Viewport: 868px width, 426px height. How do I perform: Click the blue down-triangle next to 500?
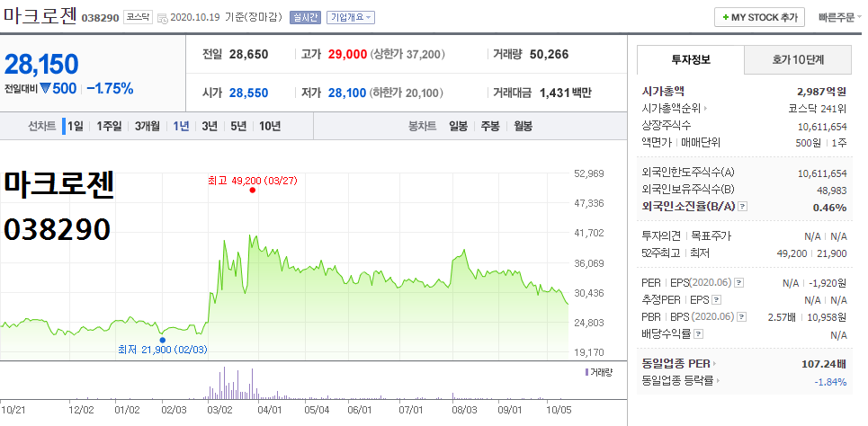45,88
